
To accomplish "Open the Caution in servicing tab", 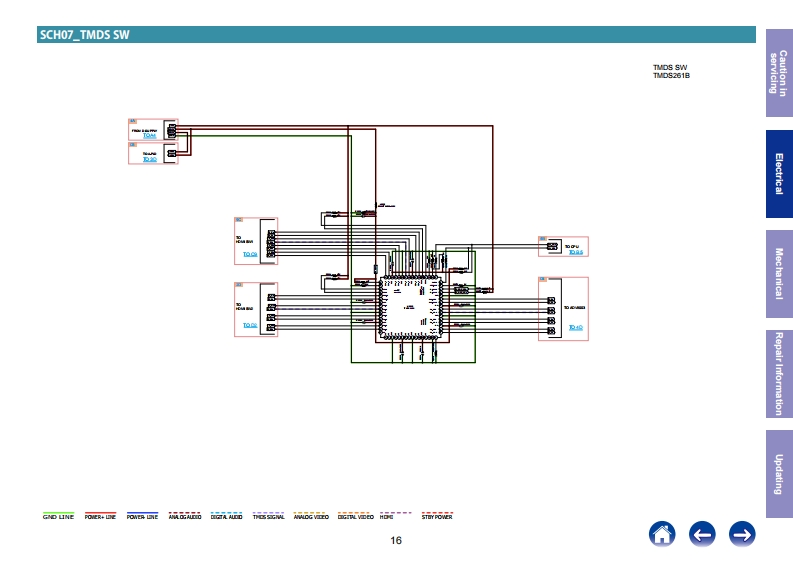I will tap(779, 73).
